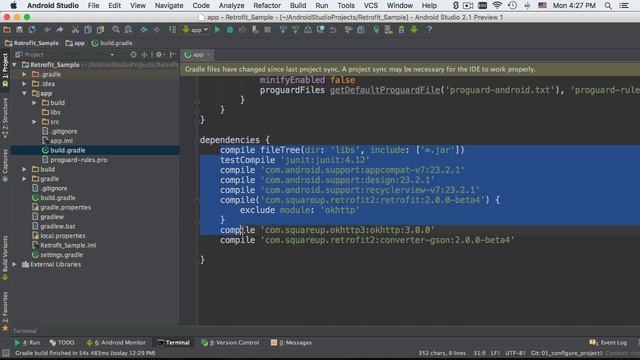Open the Terminal tool window tab

[173, 343]
